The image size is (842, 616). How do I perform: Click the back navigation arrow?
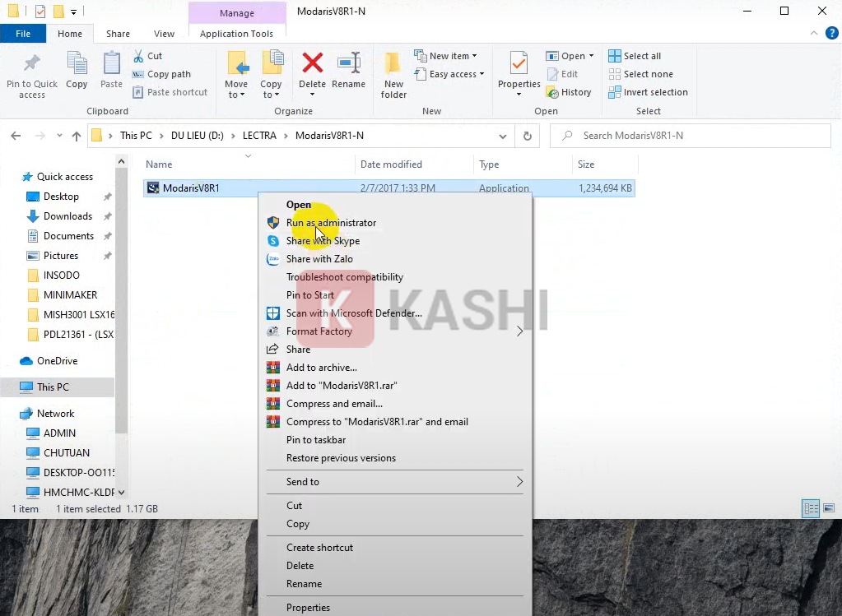click(15, 136)
